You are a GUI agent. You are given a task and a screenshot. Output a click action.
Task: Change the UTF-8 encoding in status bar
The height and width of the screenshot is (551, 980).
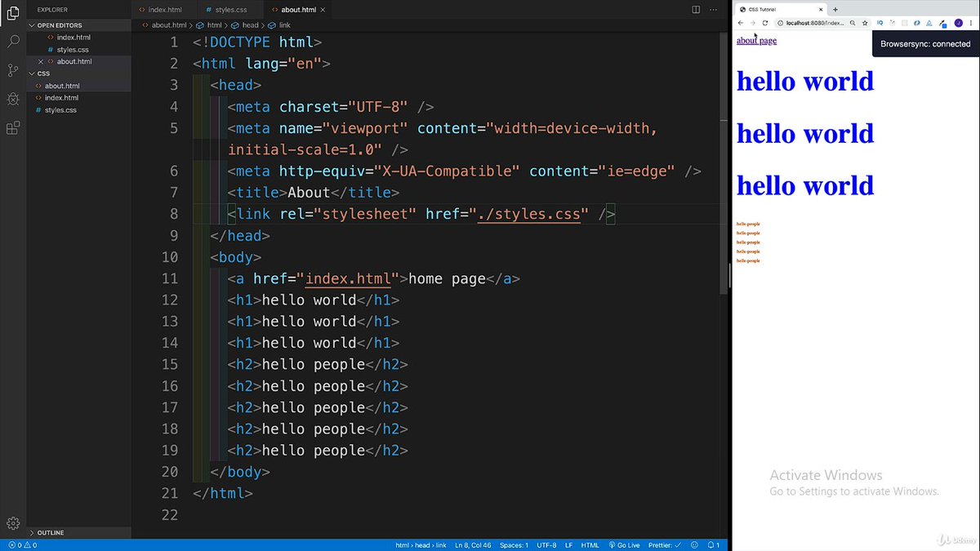(546, 544)
